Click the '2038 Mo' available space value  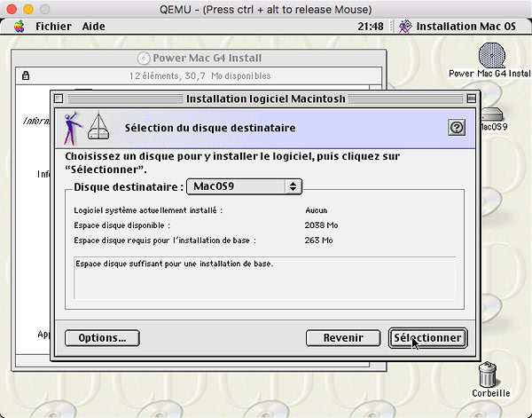tap(321, 225)
